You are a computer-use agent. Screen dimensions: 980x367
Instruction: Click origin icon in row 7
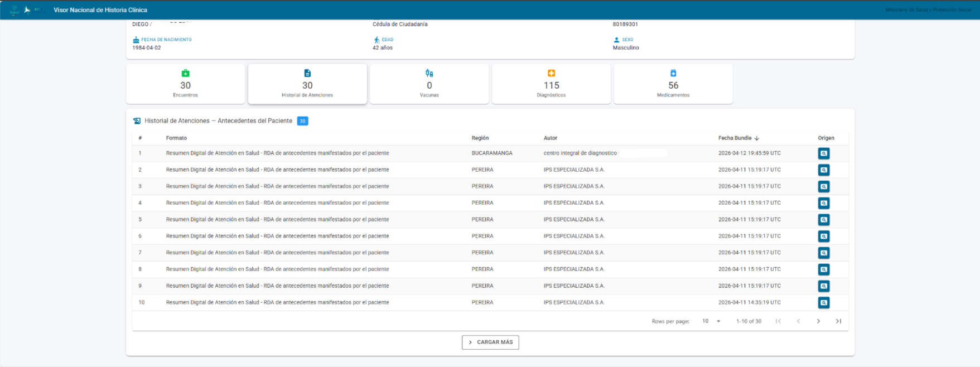[823, 253]
